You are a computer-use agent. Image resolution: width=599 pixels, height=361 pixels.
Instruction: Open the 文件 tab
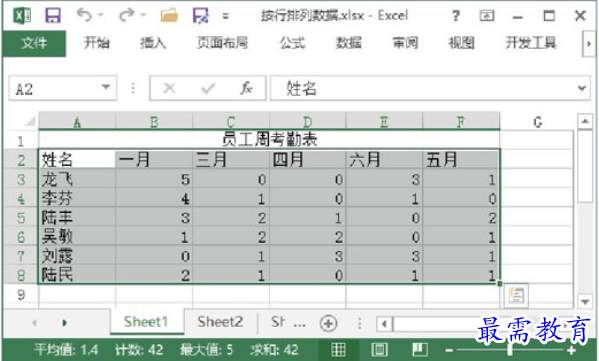(34, 43)
